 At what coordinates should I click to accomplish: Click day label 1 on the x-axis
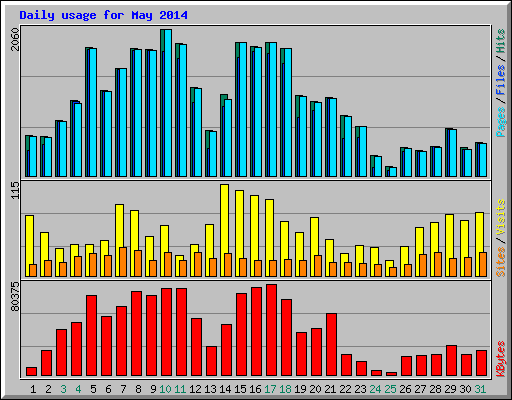coord(33,389)
